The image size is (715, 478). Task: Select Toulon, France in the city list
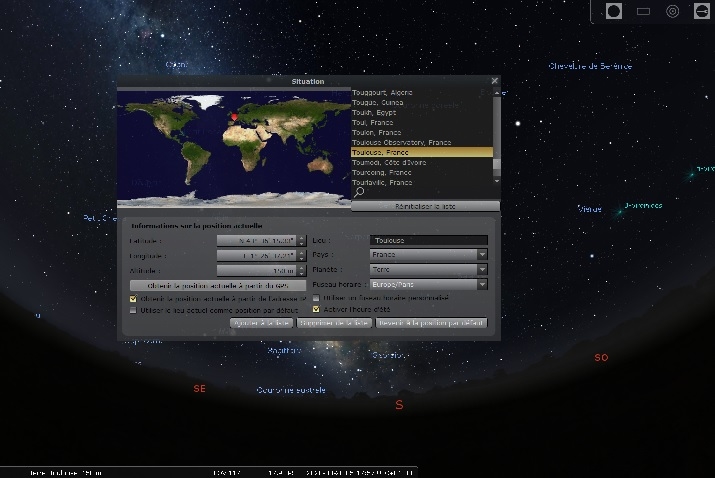click(422, 132)
